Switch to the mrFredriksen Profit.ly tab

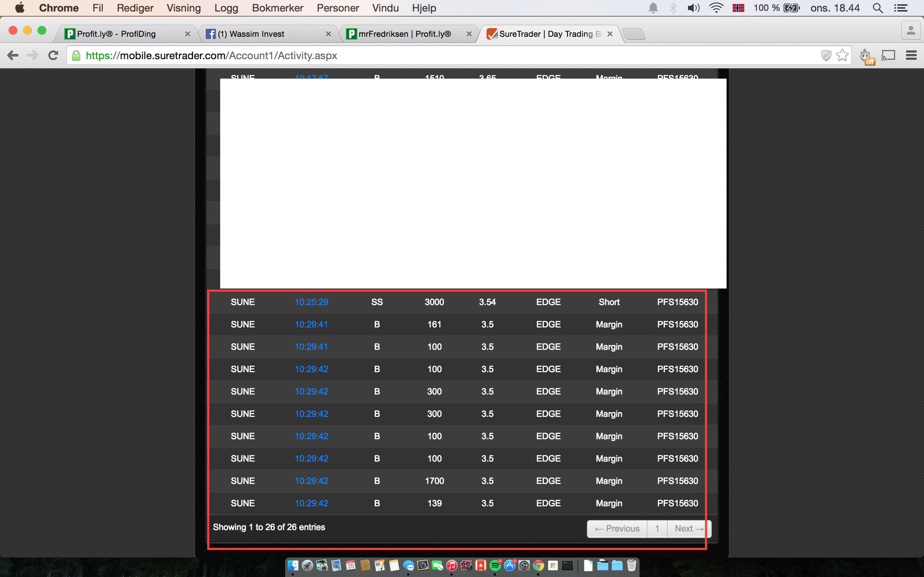404,34
